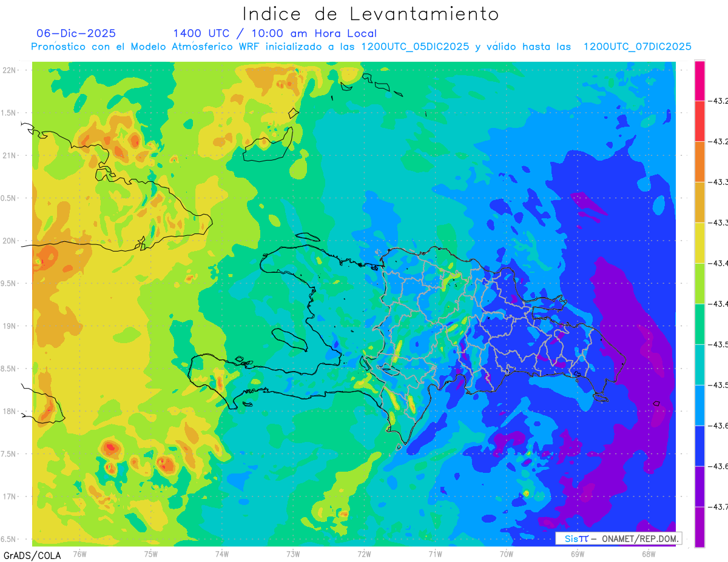This screenshot has height=562, width=728.
Task: Click the "70W" longitude label
Action: (507, 554)
